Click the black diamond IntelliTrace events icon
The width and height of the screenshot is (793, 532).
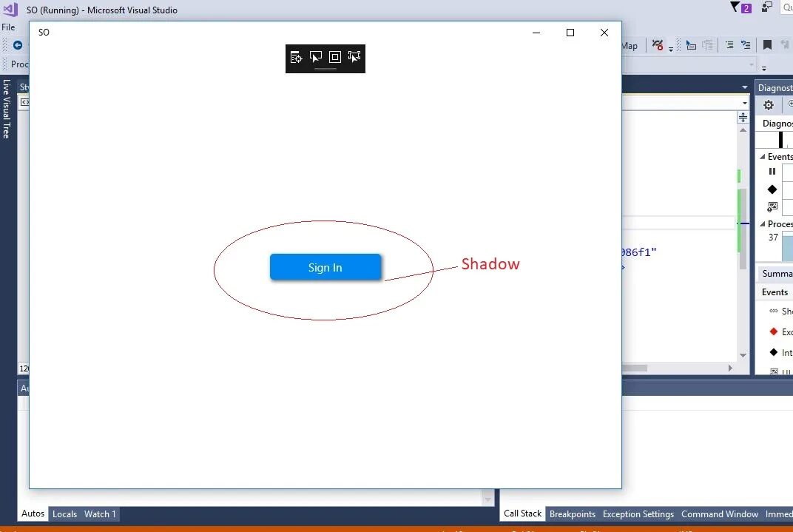click(x=772, y=189)
